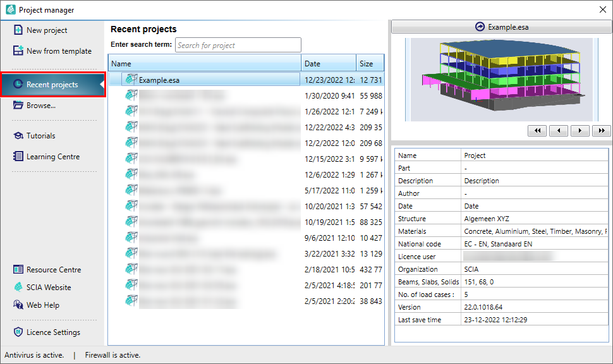This screenshot has height=364, width=613.
Task: Open the Learning Centre
Action: tap(52, 157)
